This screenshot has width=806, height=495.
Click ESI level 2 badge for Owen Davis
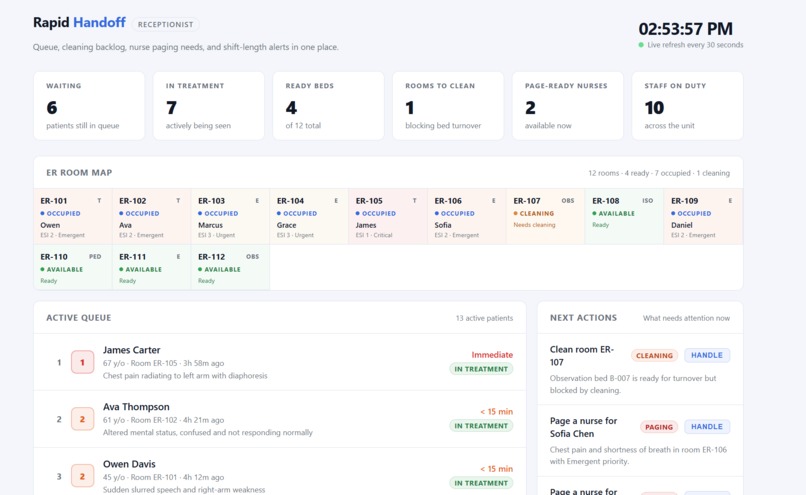pos(82,476)
